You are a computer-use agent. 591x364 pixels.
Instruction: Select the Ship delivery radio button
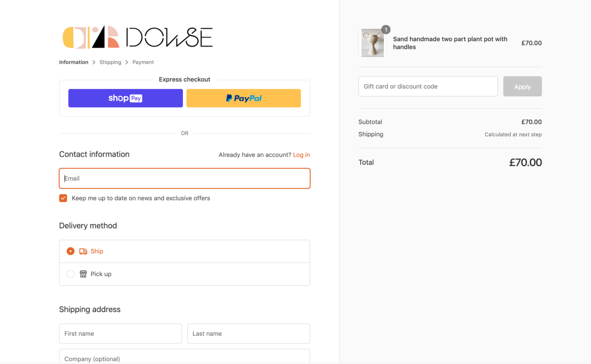[x=70, y=251]
